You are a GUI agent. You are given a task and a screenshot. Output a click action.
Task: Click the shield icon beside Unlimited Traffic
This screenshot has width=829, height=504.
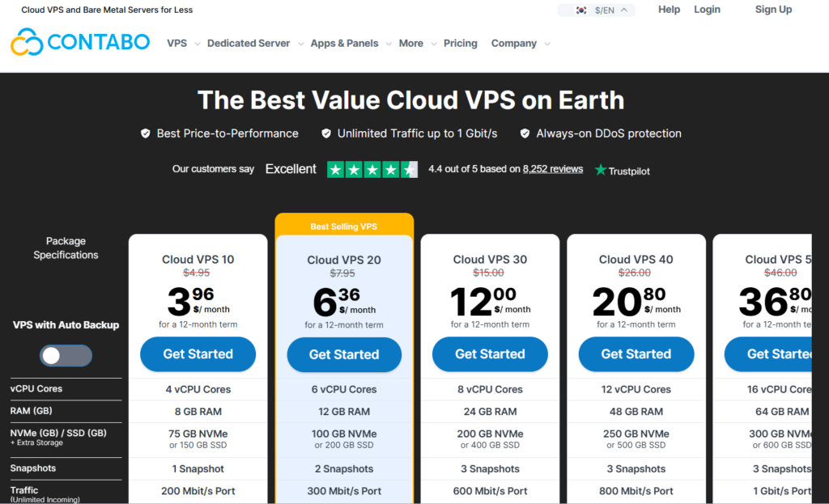326,133
